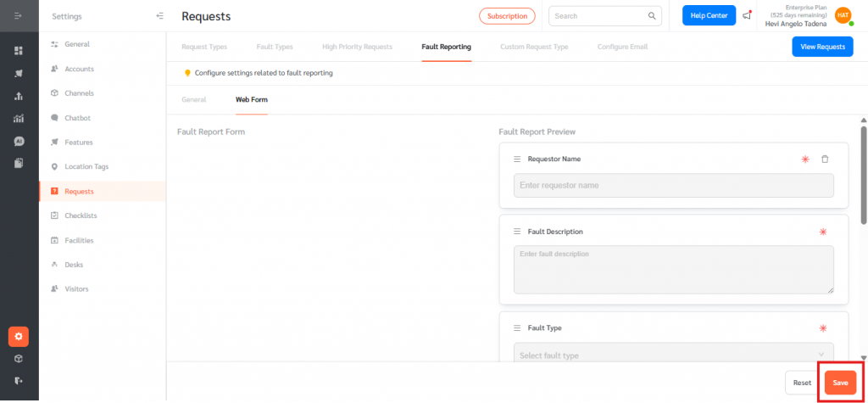The width and height of the screenshot is (868, 403).
Task: Collapse the Settings panel
Action: tap(160, 16)
